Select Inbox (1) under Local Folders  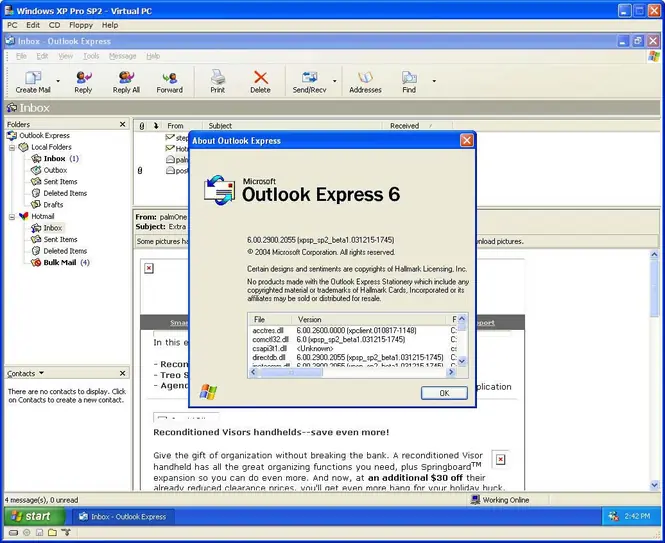point(61,159)
